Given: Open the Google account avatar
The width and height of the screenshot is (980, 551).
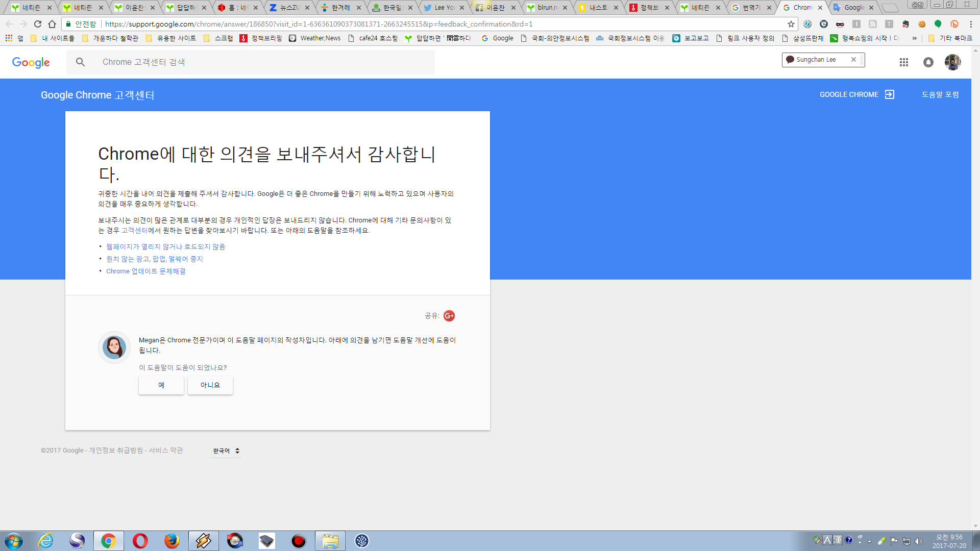Looking at the screenshot, I should (953, 62).
